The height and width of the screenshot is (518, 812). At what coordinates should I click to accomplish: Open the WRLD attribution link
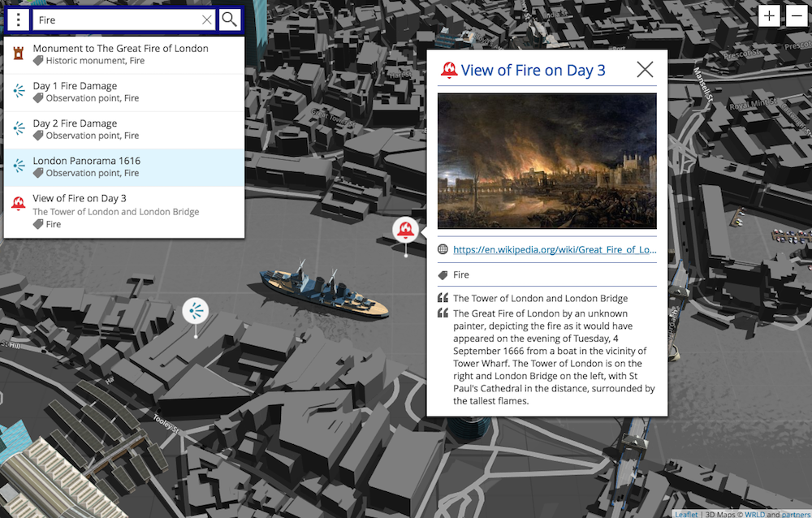pos(754,515)
